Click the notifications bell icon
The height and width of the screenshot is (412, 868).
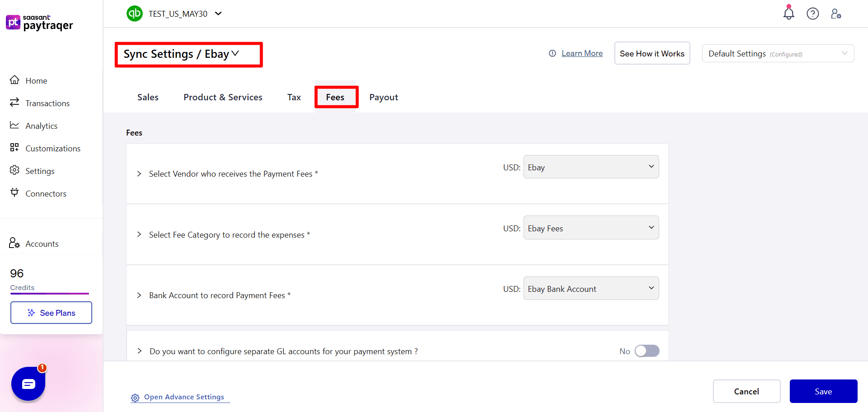pos(788,14)
